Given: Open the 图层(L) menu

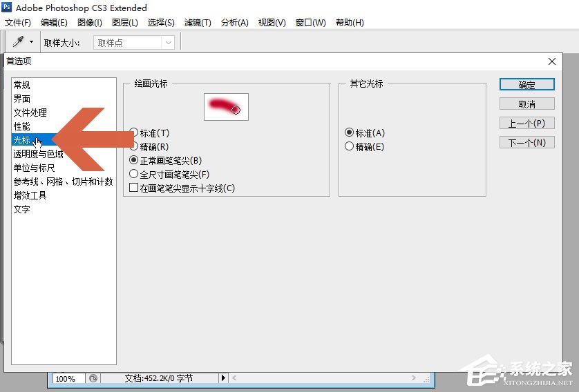Looking at the screenshot, I should click(x=125, y=23).
